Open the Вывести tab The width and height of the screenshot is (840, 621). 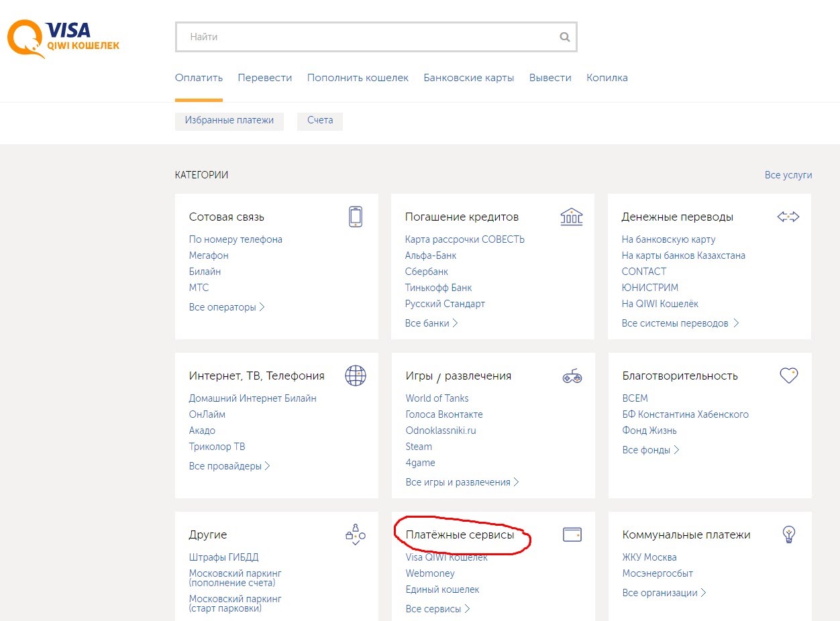click(550, 78)
